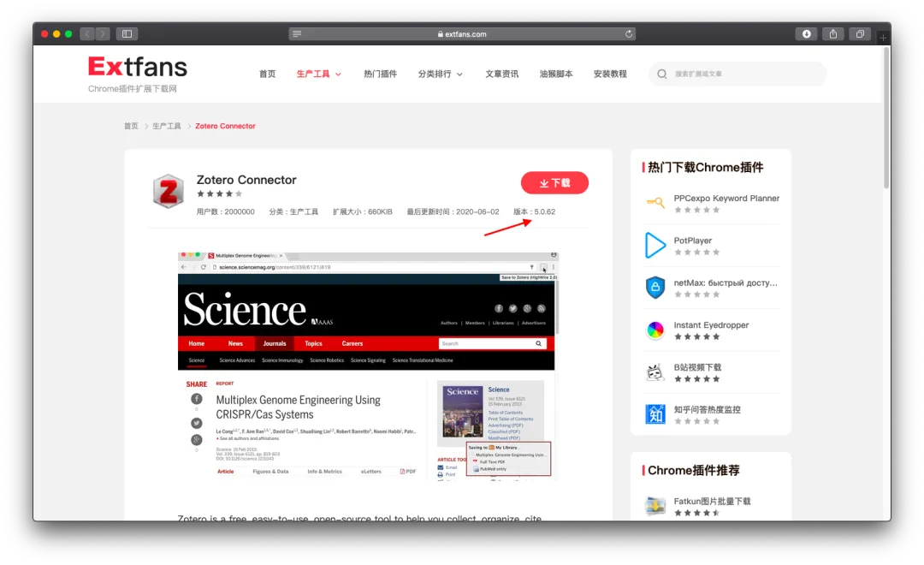The height and width of the screenshot is (565, 924).
Task: Click the Safari forward navigation arrow
Action: [x=103, y=34]
